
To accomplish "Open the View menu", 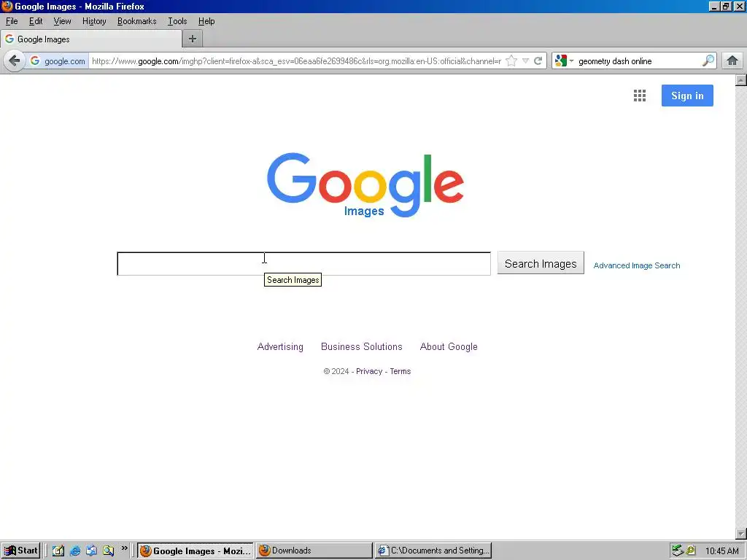I will point(62,21).
